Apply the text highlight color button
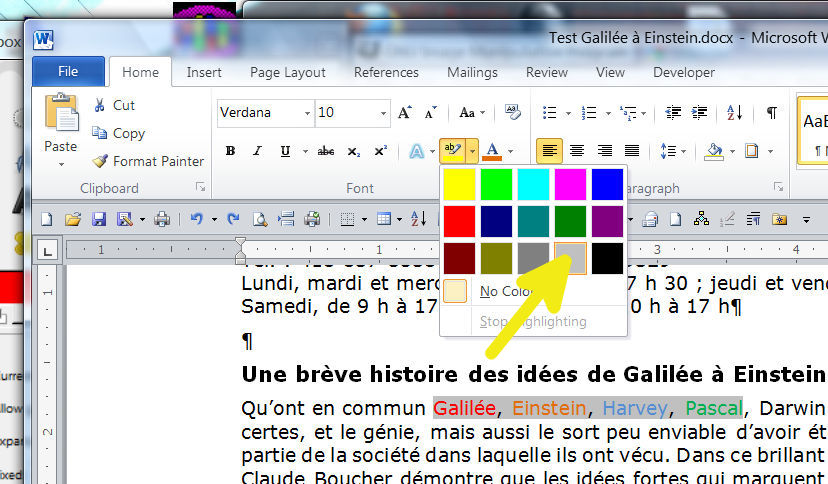This screenshot has width=828, height=484. 453,151
